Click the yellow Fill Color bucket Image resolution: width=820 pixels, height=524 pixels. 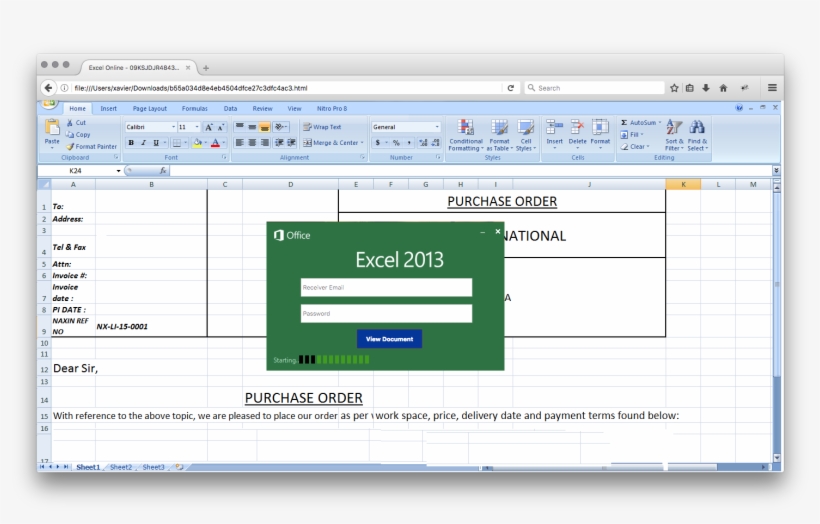[x=197, y=143]
